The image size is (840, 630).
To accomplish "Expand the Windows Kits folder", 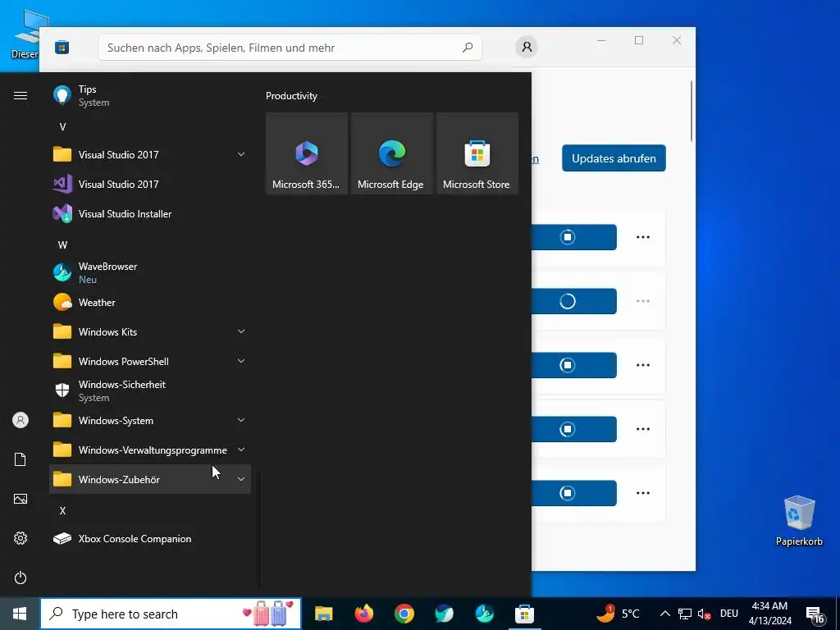I will 149,332.
